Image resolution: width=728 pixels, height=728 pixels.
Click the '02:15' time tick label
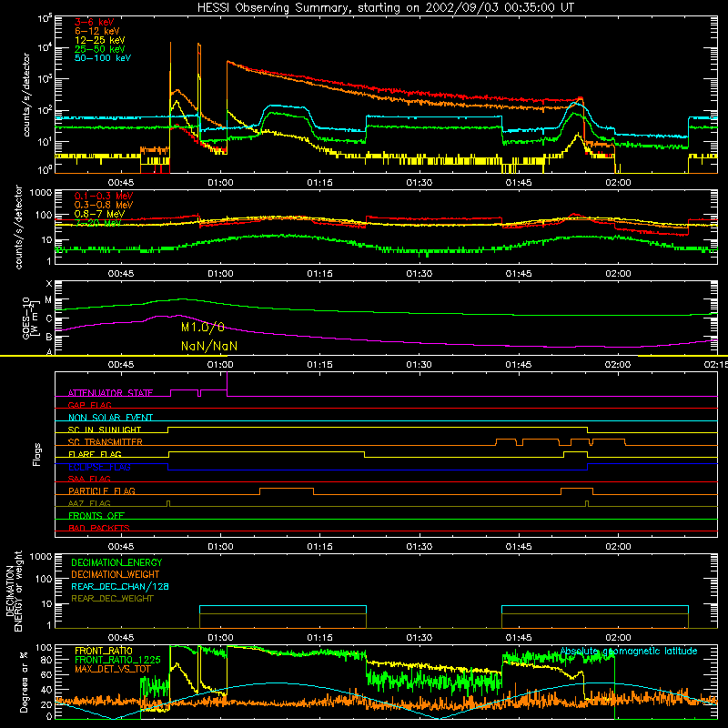(x=715, y=365)
